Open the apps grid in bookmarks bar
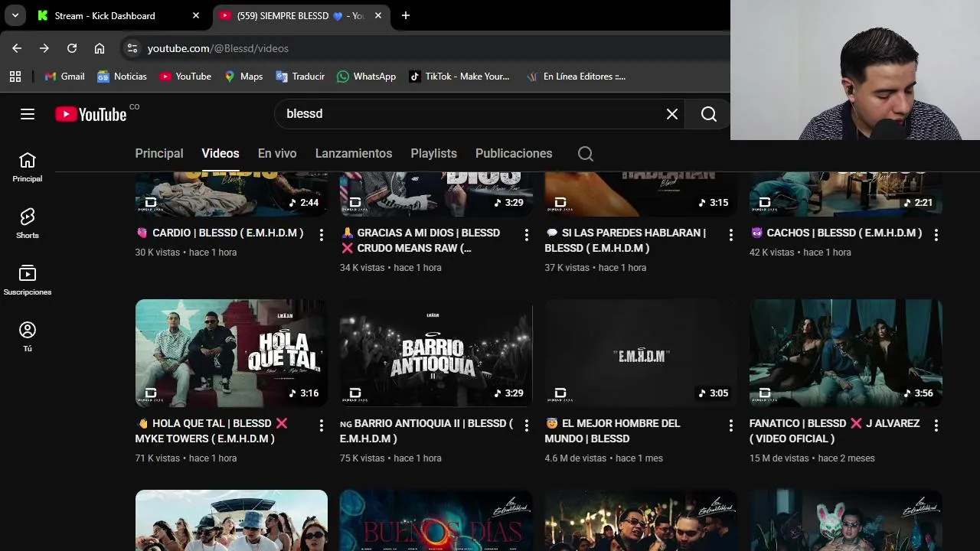The image size is (980, 551). (15, 77)
